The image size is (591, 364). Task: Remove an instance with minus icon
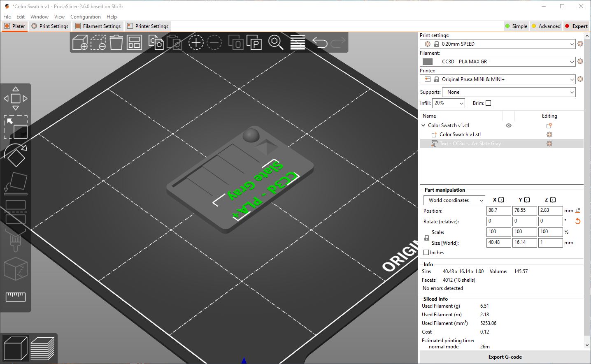[x=214, y=42]
